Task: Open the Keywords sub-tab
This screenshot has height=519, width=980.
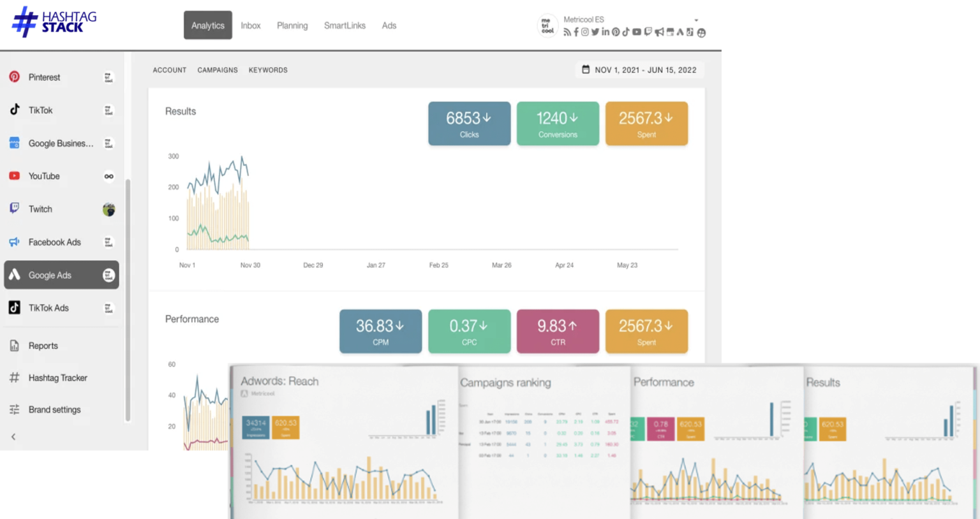Action: [x=268, y=70]
